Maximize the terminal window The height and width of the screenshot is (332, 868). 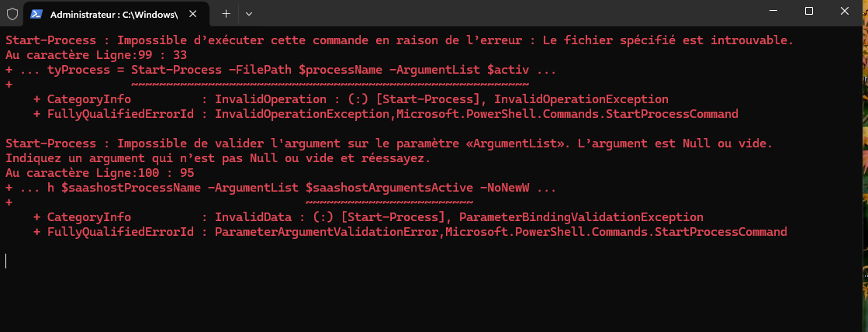[x=808, y=11]
